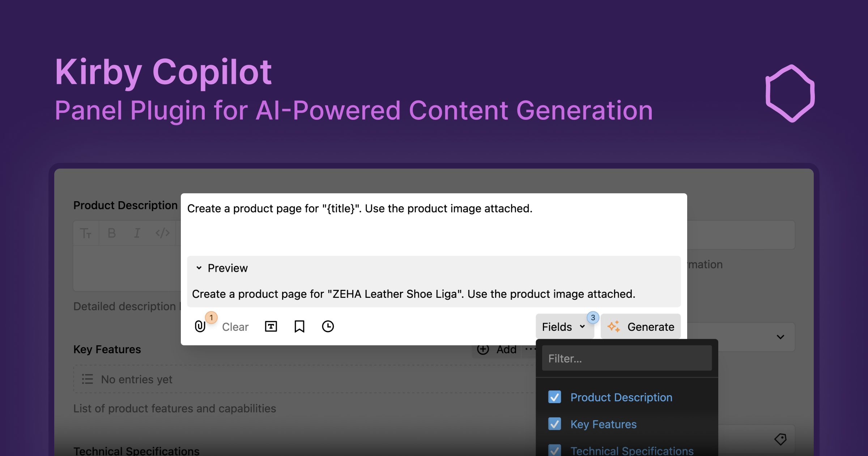
Task: Click the inline code formatting icon
Action: (162, 233)
